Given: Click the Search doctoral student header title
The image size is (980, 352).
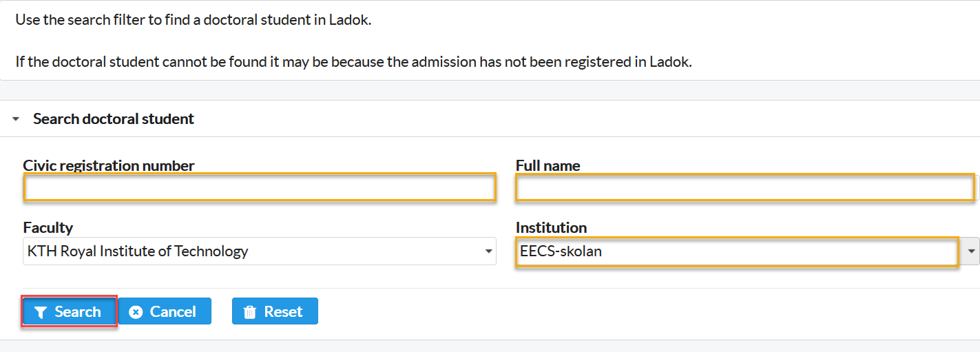Looking at the screenshot, I should [114, 119].
